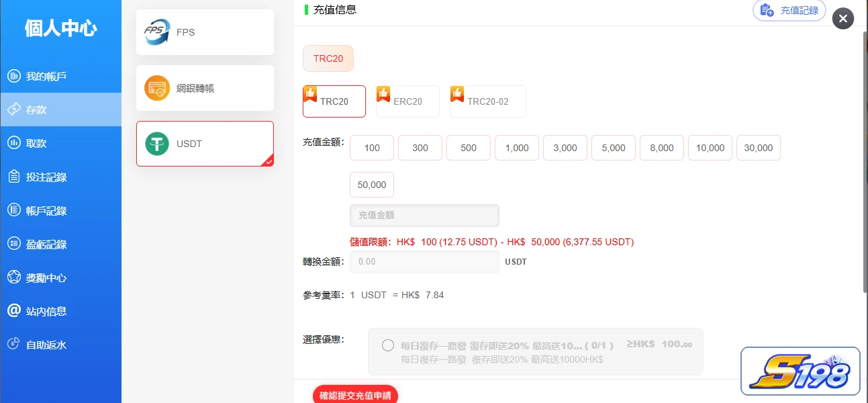Close the deposit dialog
The width and height of the screenshot is (868, 403).
(843, 19)
